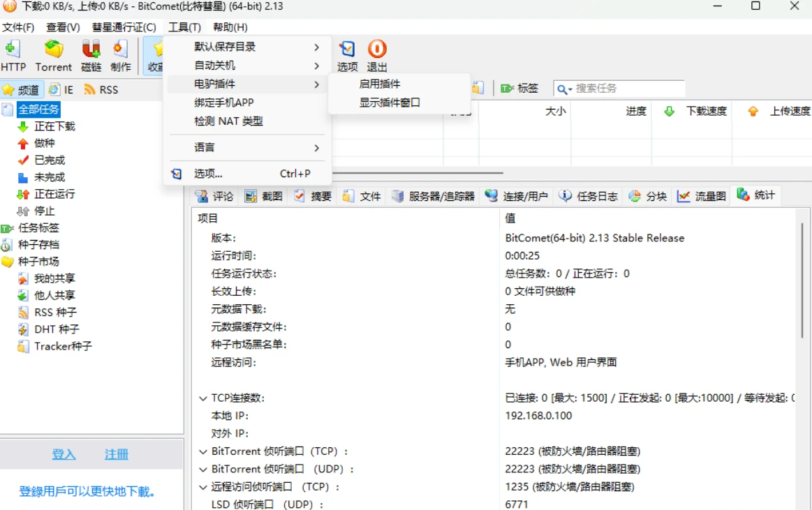Expand the 语言 language submenu
Viewport: 812px width, 510px height.
pos(248,147)
